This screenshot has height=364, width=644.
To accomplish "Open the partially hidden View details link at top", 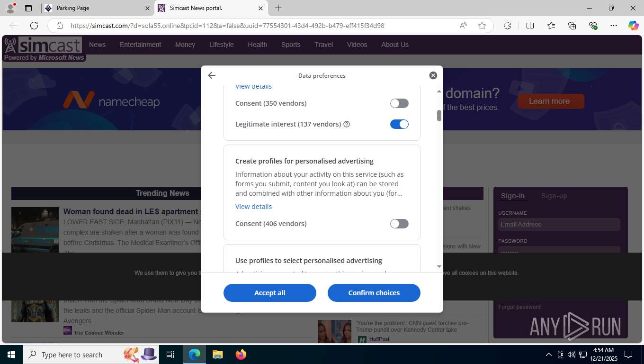I will coord(253,86).
